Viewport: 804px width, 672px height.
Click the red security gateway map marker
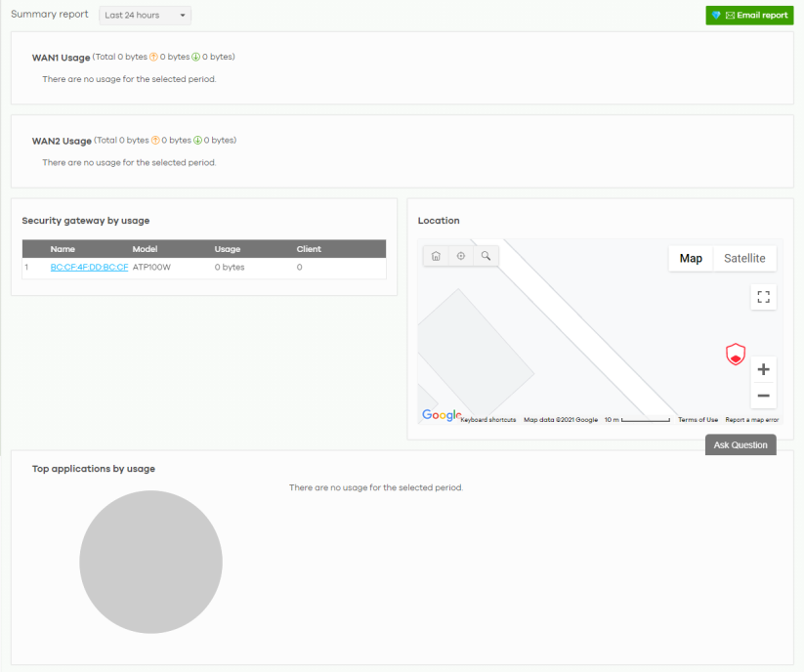(736, 355)
